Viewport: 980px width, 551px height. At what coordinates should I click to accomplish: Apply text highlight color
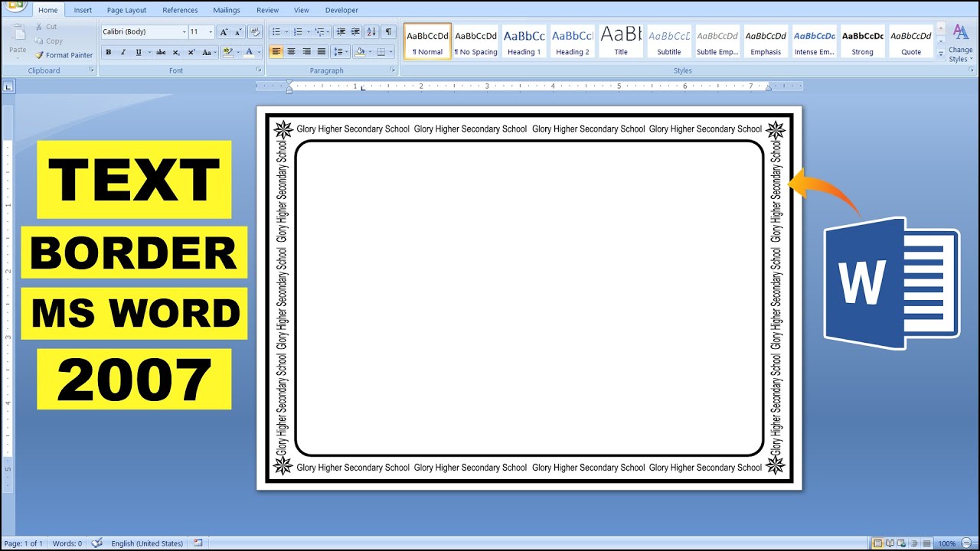227,52
